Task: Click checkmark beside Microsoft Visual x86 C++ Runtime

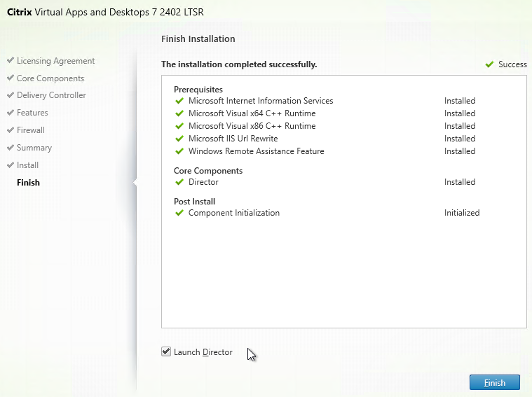Action: tap(179, 126)
